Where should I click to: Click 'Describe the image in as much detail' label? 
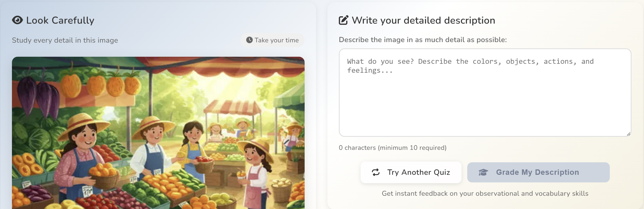tap(423, 40)
